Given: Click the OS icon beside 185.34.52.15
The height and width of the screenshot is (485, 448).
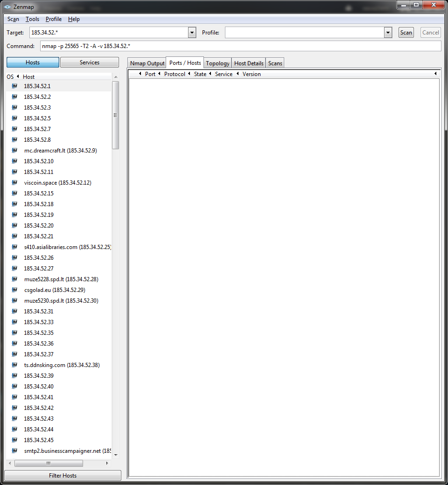Looking at the screenshot, I should click(x=14, y=194).
